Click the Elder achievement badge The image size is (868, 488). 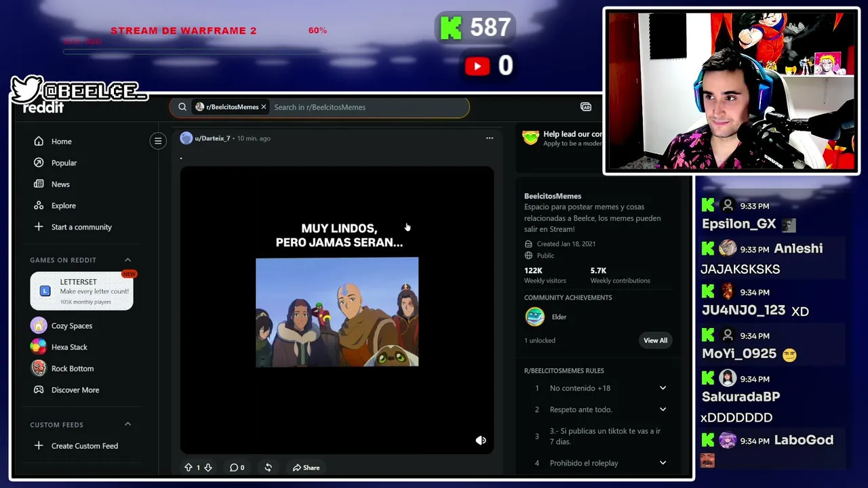pos(535,317)
